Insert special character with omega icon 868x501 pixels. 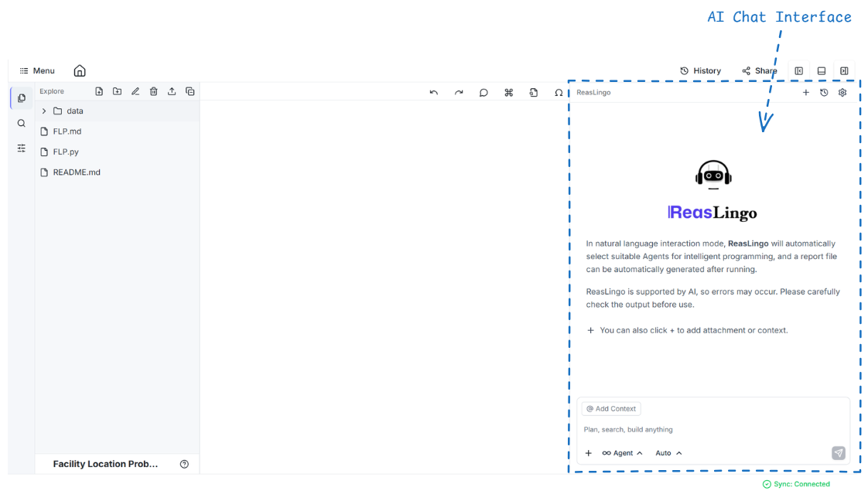(559, 92)
